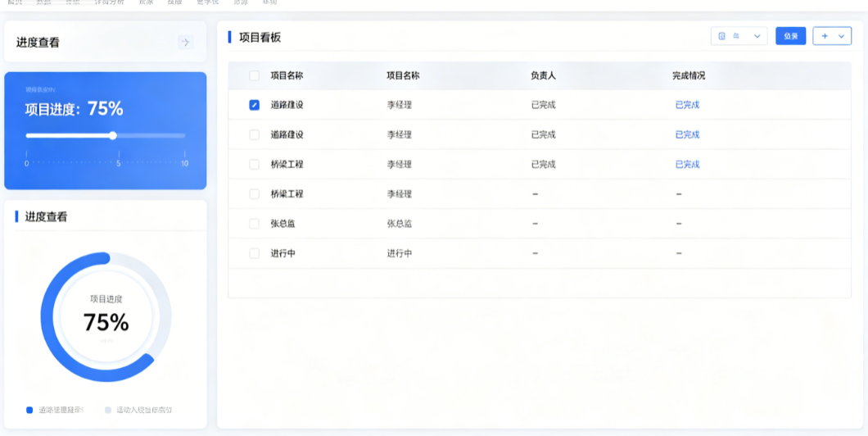Screen dimensions: 868x436
Task: Open the 已完成 link in first 道路建设 row
Action: pos(687,105)
